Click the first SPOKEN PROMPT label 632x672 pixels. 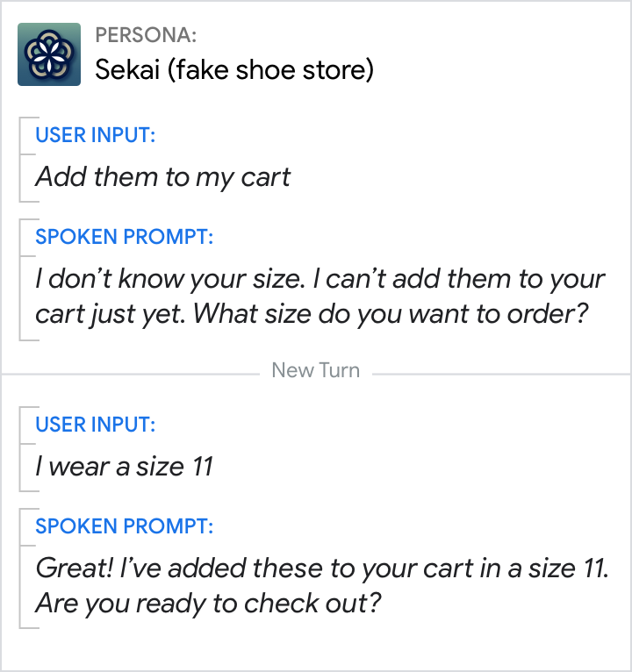coord(124,237)
